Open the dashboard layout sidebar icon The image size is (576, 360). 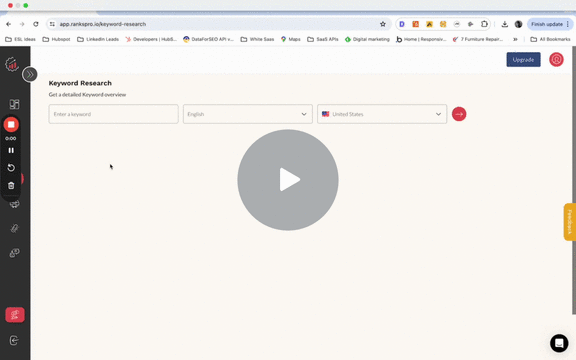[14, 104]
